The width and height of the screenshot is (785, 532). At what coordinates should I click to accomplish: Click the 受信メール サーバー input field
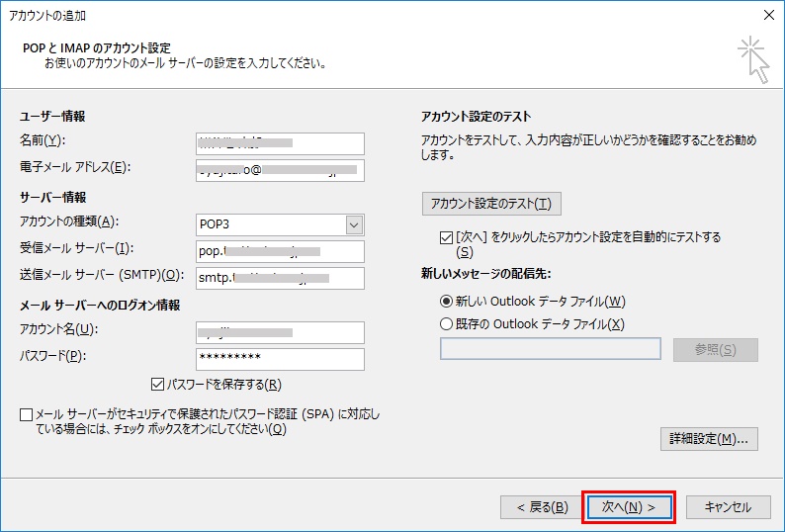[280, 251]
